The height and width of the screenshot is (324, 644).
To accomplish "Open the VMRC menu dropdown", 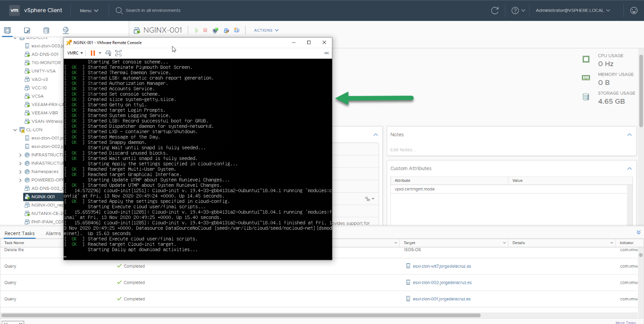I will click(75, 53).
